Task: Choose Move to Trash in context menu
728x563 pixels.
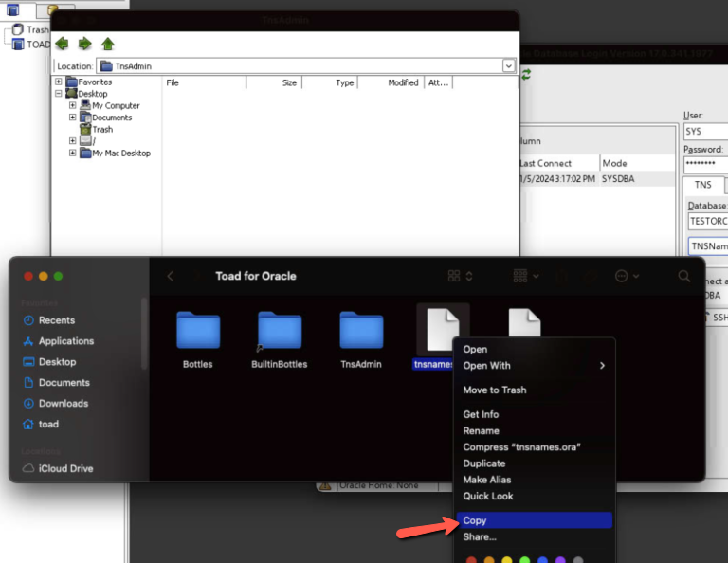Action: pyautogui.click(x=495, y=390)
